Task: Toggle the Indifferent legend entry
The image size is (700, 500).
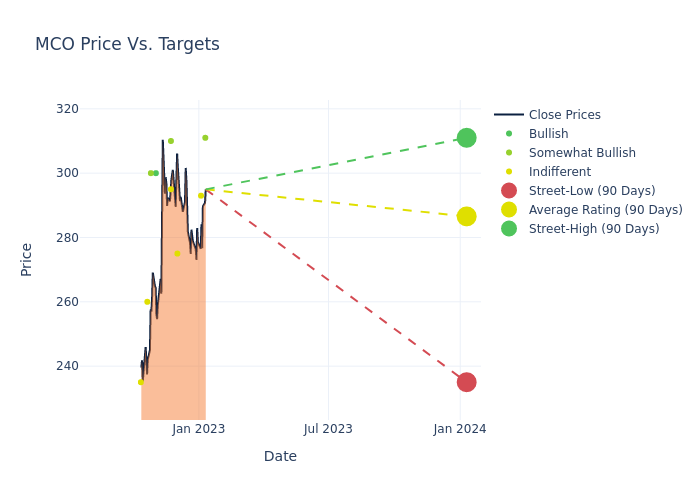Action: click(x=559, y=172)
